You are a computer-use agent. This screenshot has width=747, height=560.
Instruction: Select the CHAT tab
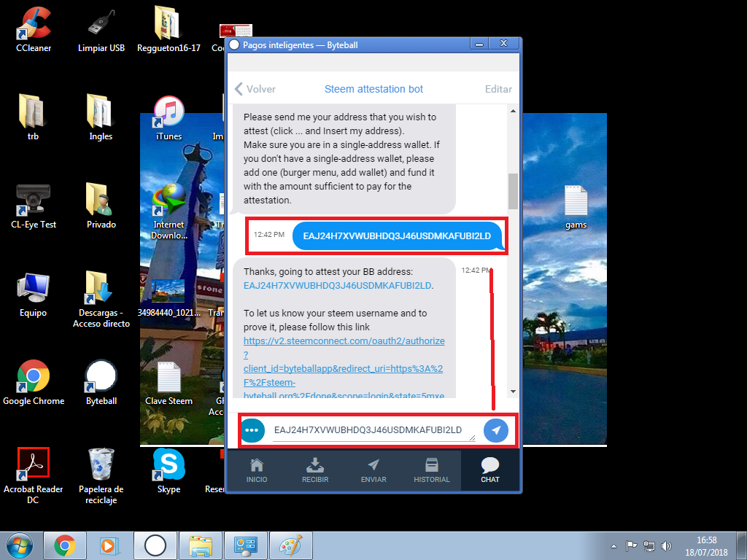coord(489,470)
